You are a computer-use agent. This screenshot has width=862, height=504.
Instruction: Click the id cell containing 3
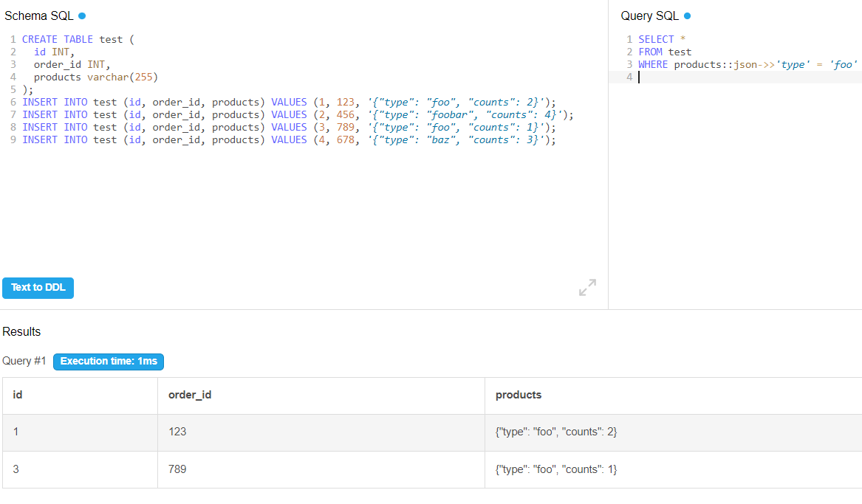point(80,470)
